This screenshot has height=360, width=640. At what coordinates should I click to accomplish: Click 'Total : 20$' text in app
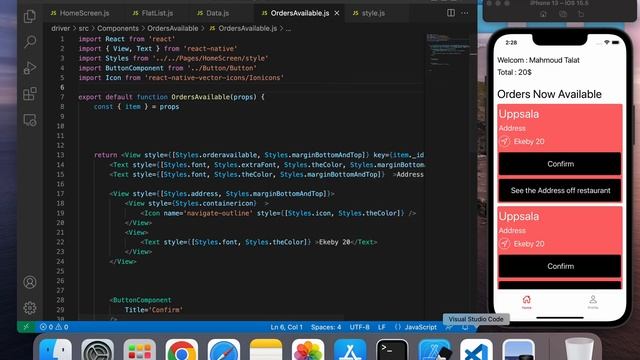point(514,72)
